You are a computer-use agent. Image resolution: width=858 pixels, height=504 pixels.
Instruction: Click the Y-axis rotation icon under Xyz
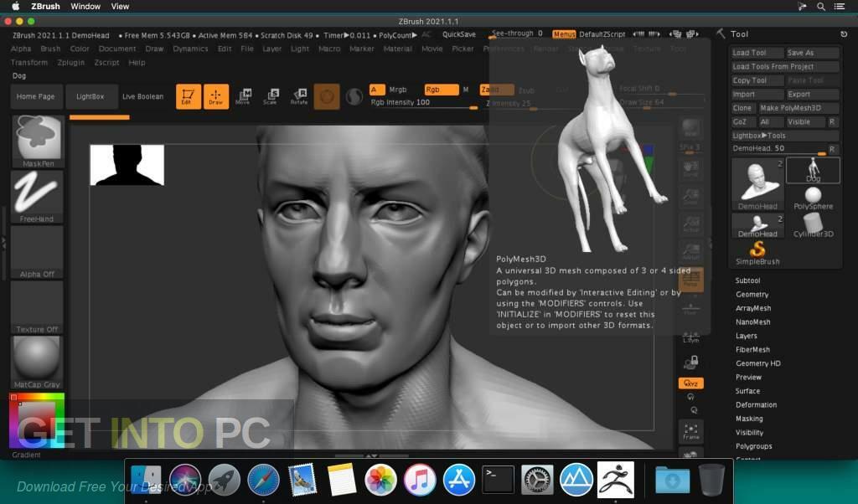(690, 398)
